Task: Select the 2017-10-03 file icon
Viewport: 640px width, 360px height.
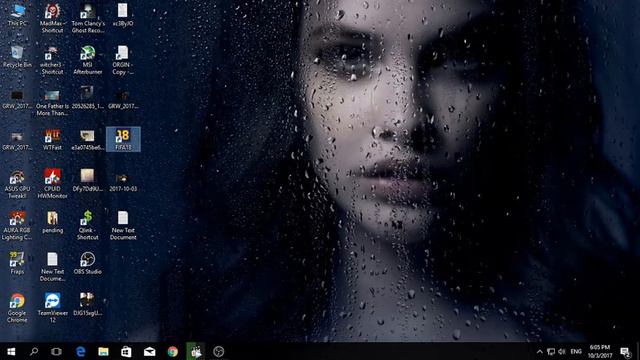Action: tap(123, 181)
